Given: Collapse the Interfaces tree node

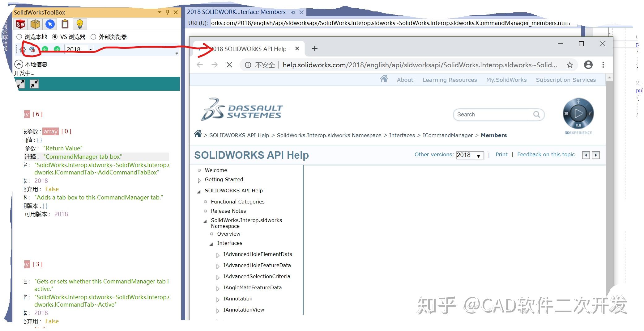Looking at the screenshot, I should [211, 244].
